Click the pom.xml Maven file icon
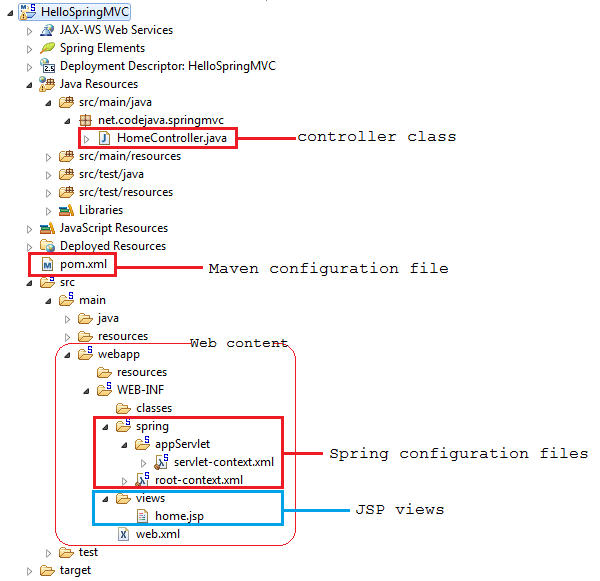Viewport: 600px width, 581px height. click(x=47, y=264)
